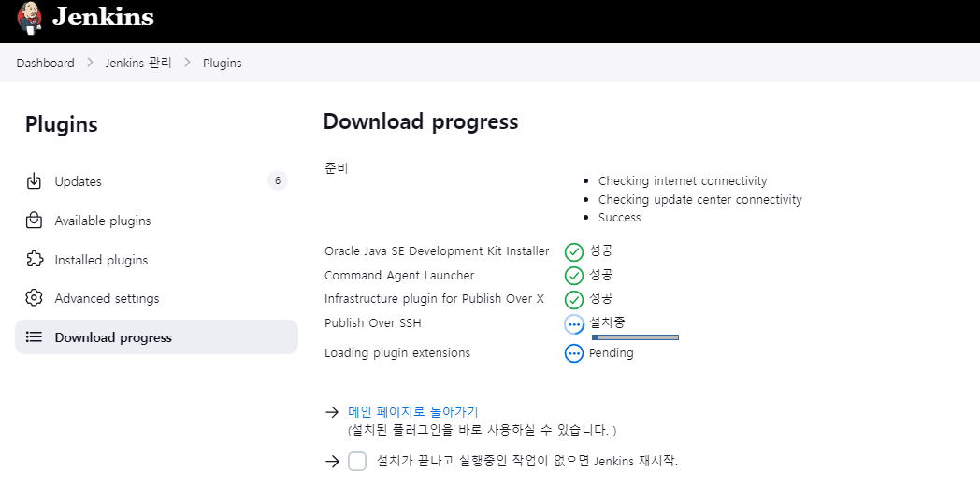The width and height of the screenshot is (980, 500).
Task: Click the Advanced settings gear icon
Action: pos(34,298)
